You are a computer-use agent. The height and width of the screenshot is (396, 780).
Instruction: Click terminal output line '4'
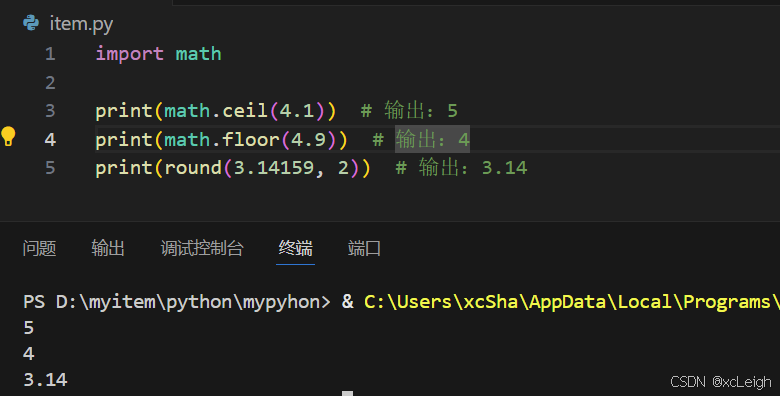(29, 354)
